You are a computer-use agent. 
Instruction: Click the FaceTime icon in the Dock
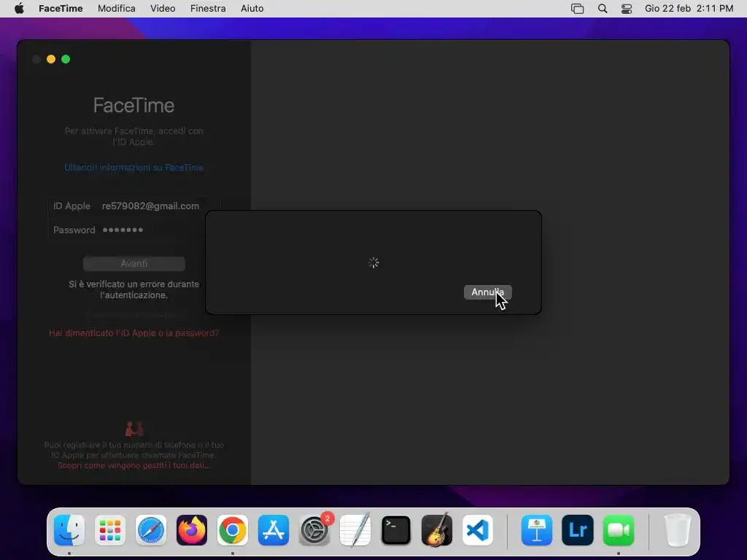coord(619,530)
